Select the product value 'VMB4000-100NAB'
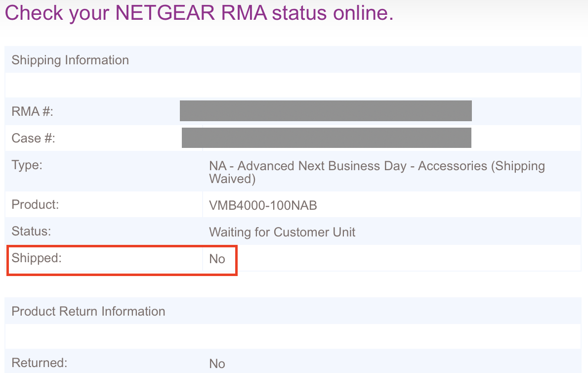 pos(263,205)
